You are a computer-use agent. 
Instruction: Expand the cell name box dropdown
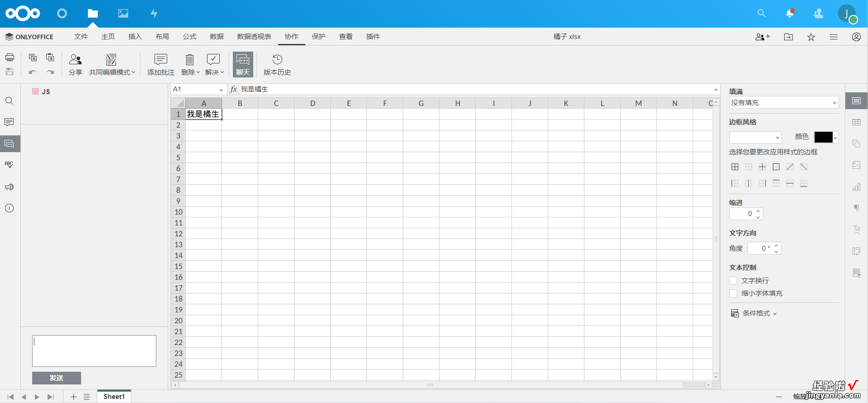(x=221, y=90)
